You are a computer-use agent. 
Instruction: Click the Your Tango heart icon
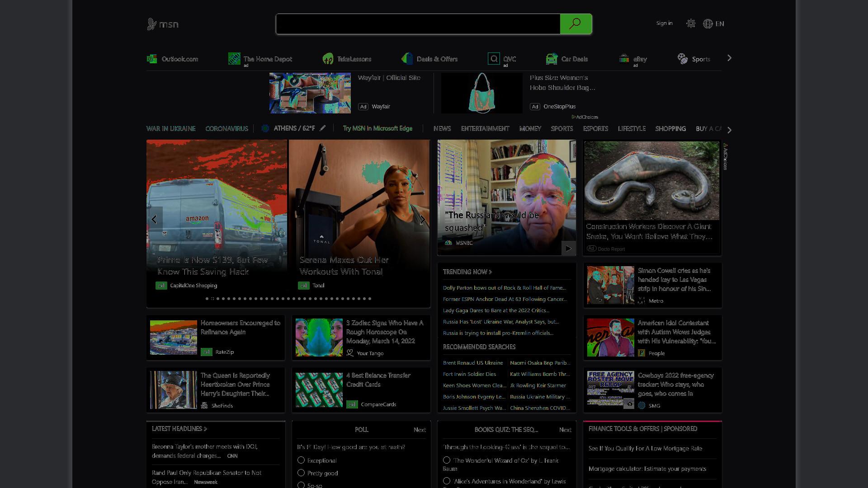(350, 353)
